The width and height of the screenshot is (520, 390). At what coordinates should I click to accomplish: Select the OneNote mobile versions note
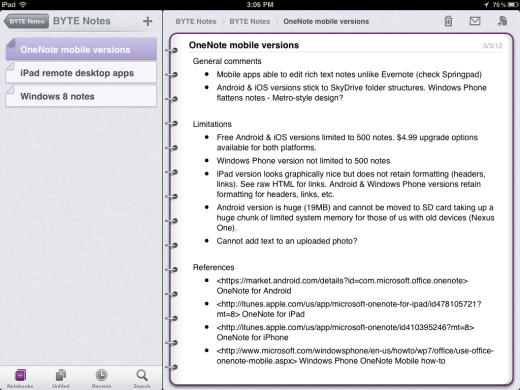pos(81,49)
